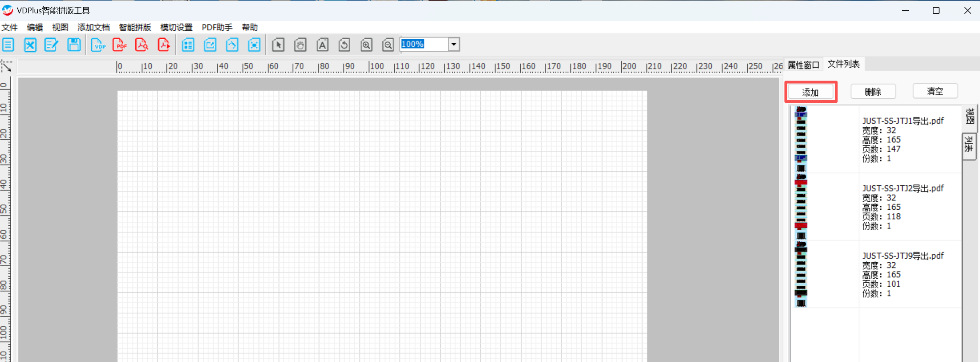Select the arrow pointer tool
The height and width of the screenshot is (362, 980).
278,45
